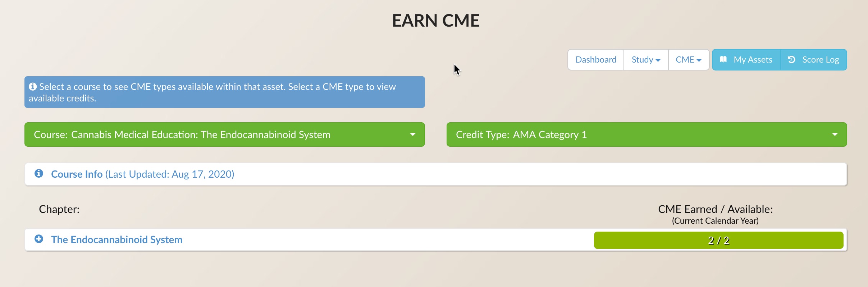
Task: Click the 2 / 2 CME progress bar
Action: [718, 240]
